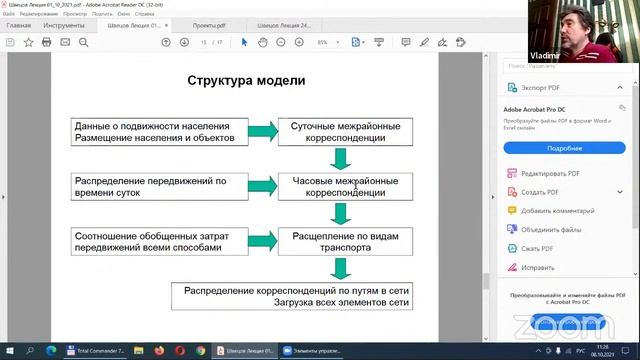Switch to Zoom controls in taskbar
Viewport: 640px width, 360px height.
(x=312, y=351)
